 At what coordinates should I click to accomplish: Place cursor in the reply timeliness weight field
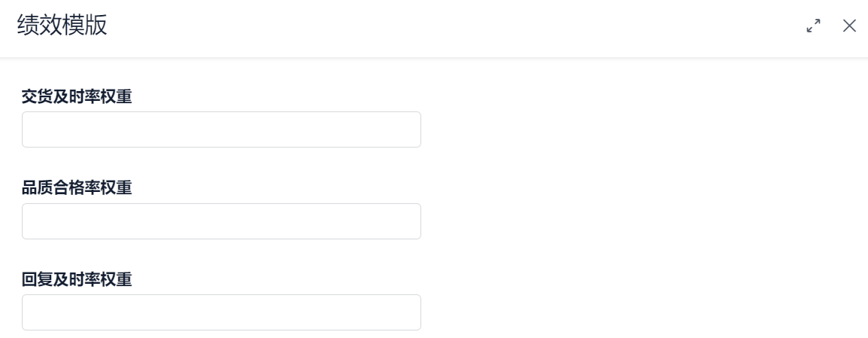[221, 312]
